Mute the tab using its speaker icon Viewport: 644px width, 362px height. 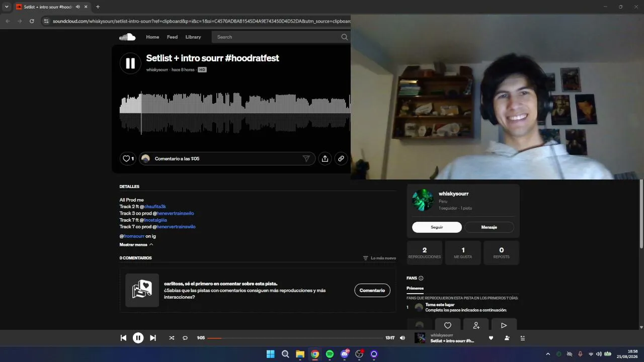coord(77,7)
